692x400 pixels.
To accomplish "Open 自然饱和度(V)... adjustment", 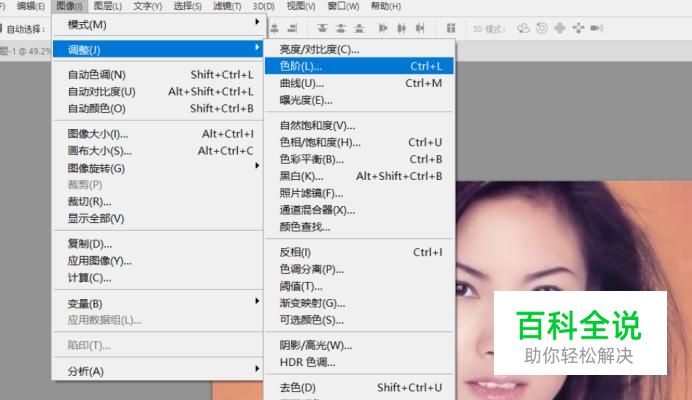I will pos(359,125).
